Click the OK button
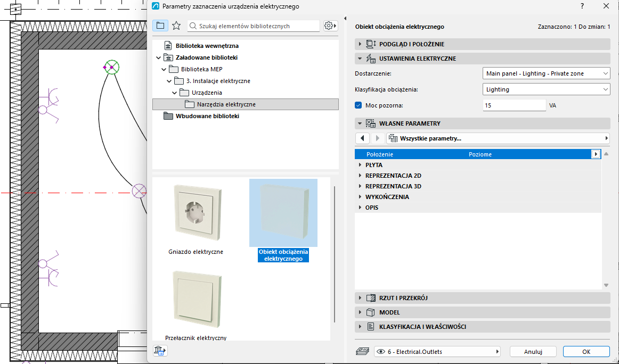This screenshot has height=364, width=619. pyautogui.click(x=586, y=351)
